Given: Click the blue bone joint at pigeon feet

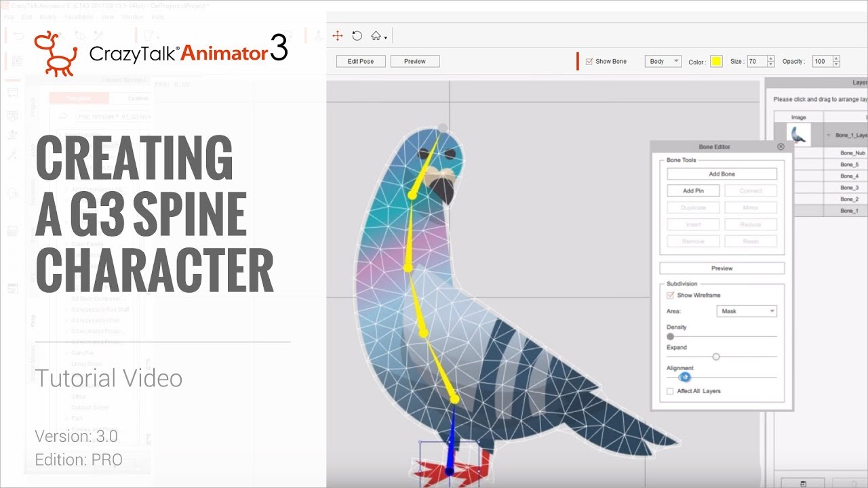Looking at the screenshot, I should (x=450, y=470).
